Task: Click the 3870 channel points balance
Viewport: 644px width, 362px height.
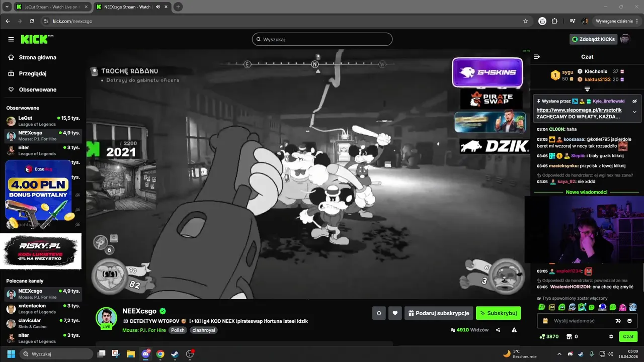Action: tap(549, 336)
